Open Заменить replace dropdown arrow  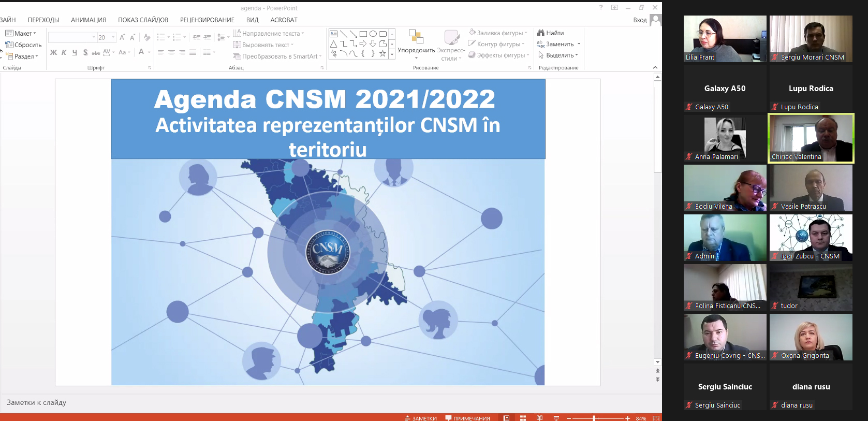[x=579, y=44]
